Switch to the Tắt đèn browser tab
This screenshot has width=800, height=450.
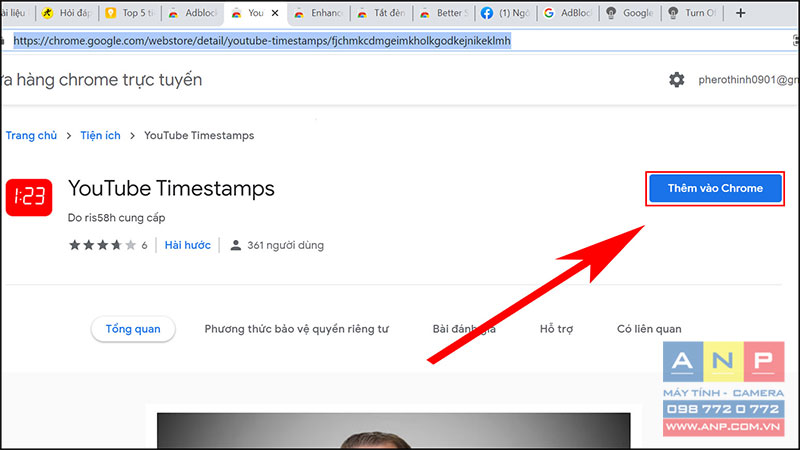[382, 13]
